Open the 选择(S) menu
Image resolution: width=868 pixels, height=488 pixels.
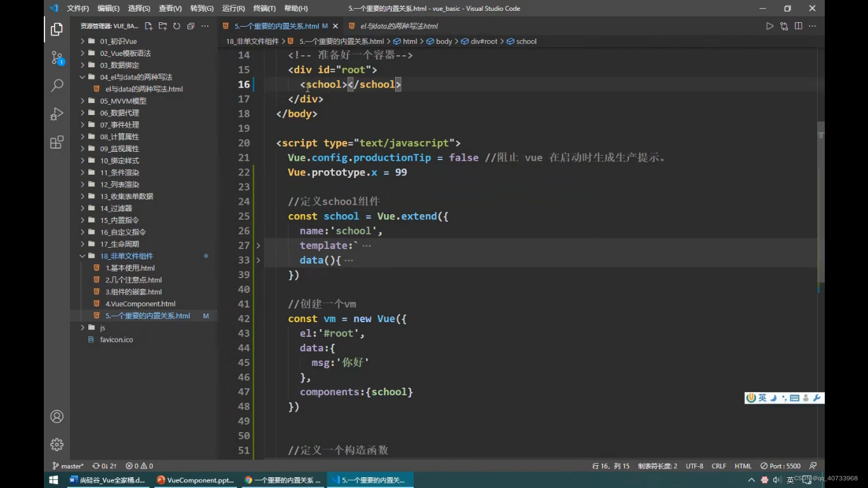139,8
